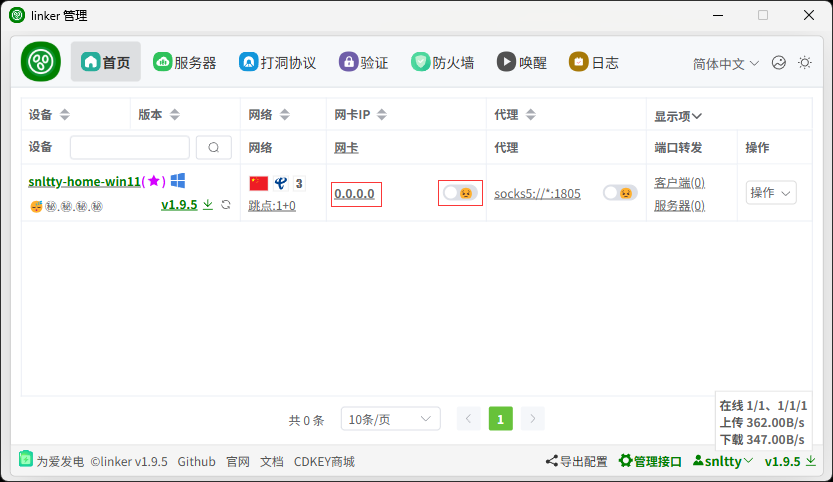
Task: Sort by 网卡IP column sort arrows
Action: (381, 115)
